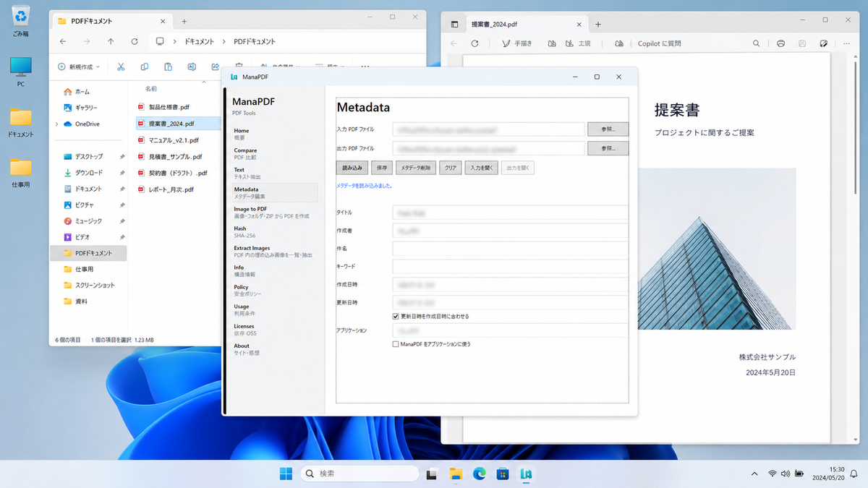This screenshot has height=488, width=868.
Task: Click into the 件名 field
Action: coord(510,249)
